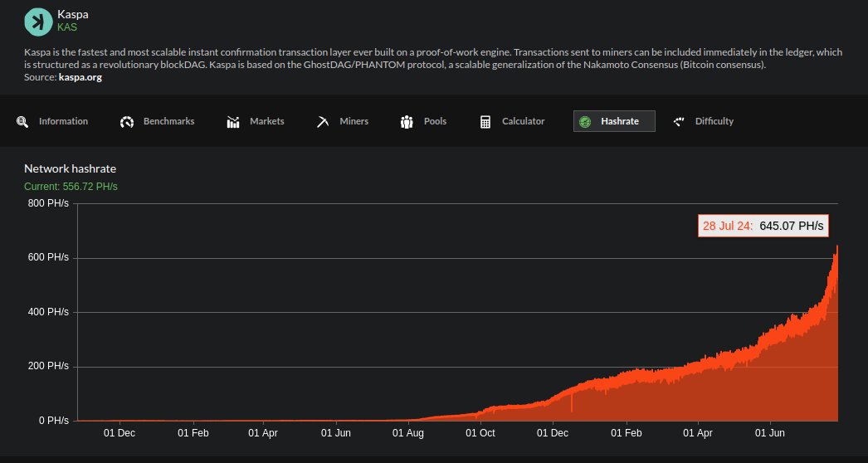Click the green KAS ticker symbol
The image size is (868, 463).
(x=67, y=27)
